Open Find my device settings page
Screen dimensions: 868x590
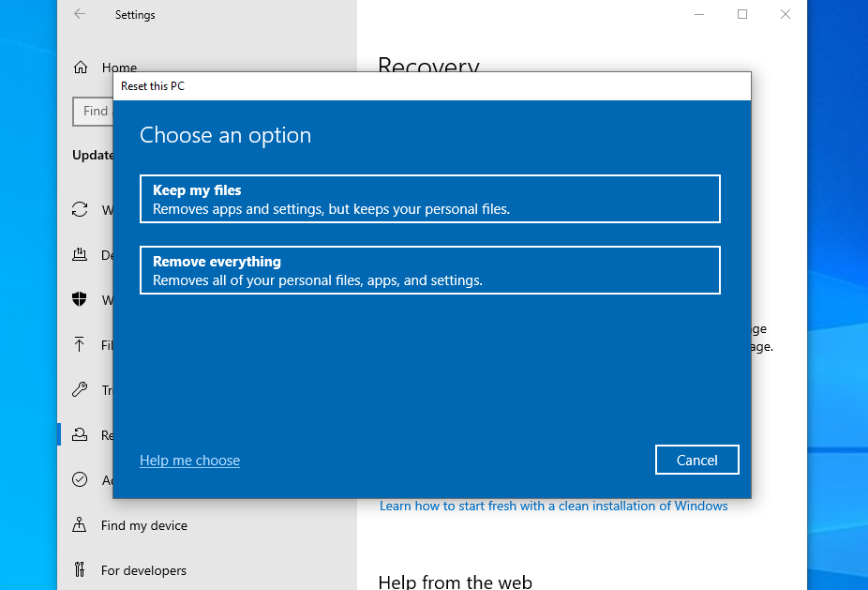pyautogui.click(x=142, y=524)
